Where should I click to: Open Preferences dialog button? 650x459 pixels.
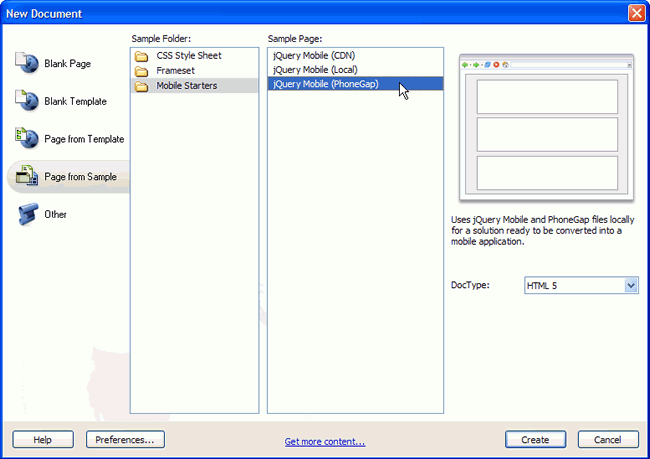coord(125,440)
